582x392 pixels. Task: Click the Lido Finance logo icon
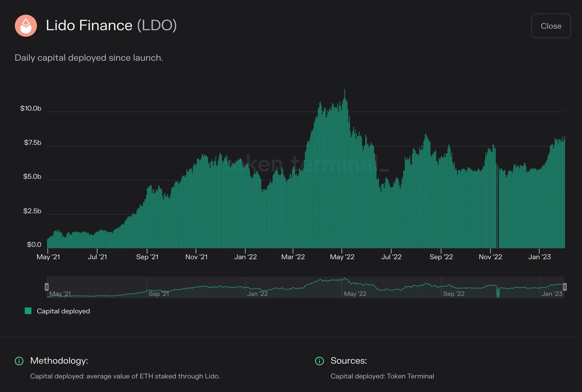pos(26,26)
